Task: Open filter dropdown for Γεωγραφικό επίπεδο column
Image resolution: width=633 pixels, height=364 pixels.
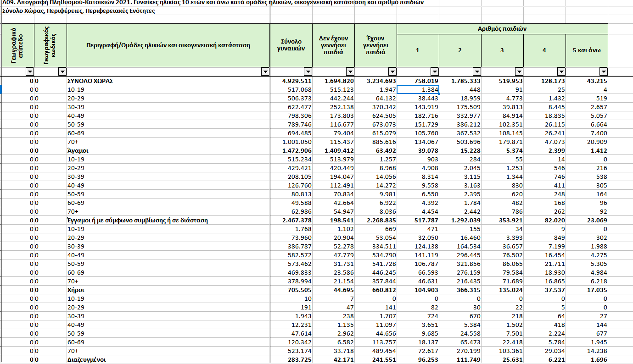Action: pyautogui.click(x=30, y=72)
